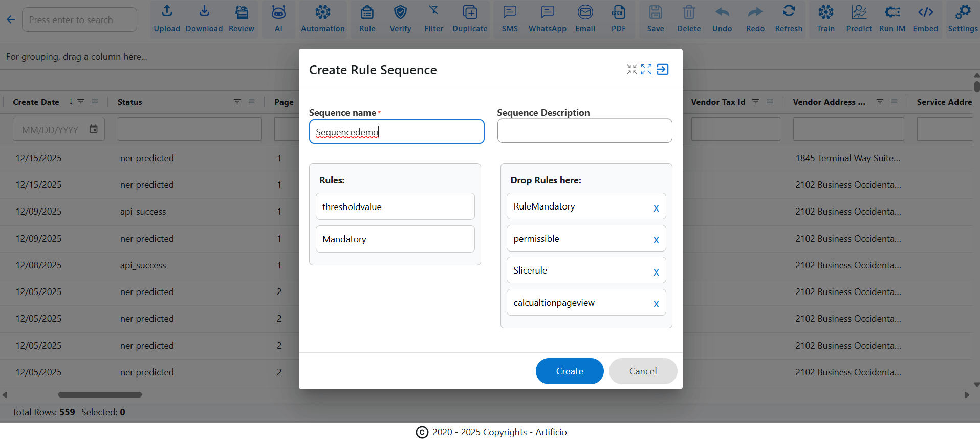Open the Automation tool
This screenshot has width=980, height=439.
click(x=323, y=12)
